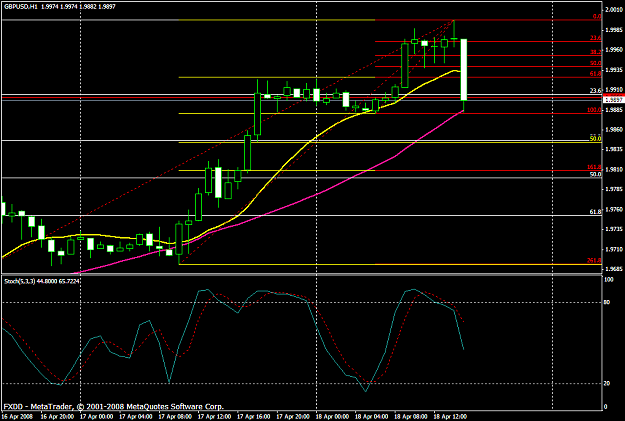The height and width of the screenshot is (421, 625).
Task: Click the 1.9835 price axis label
Action: (x=614, y=149)
